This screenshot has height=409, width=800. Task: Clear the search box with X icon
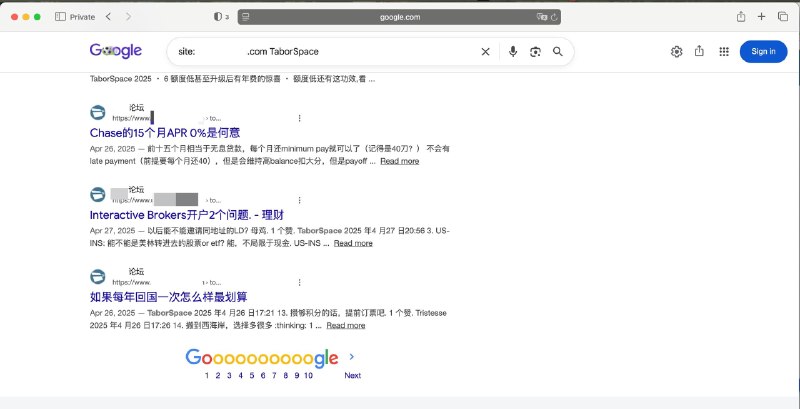point(485,52)
